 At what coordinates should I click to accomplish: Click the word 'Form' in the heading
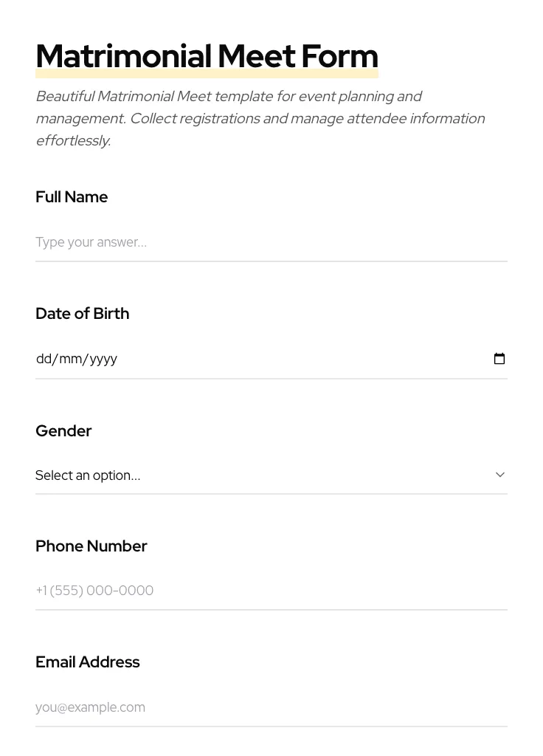pyautogui.click(x=339, y=56)
